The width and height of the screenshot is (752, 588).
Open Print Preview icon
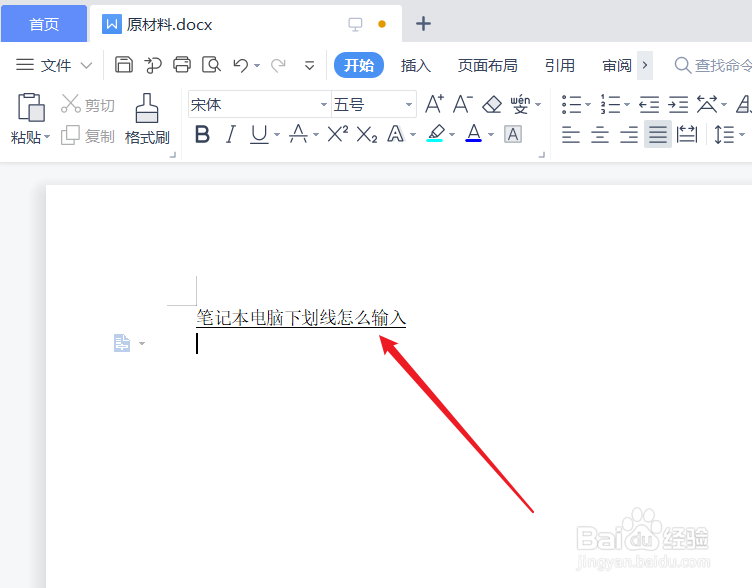(x=211, y=64)
